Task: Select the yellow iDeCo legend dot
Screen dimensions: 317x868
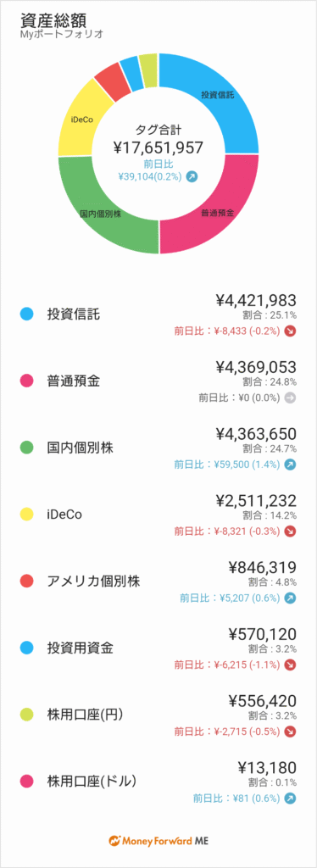Action: pos(26,515)
